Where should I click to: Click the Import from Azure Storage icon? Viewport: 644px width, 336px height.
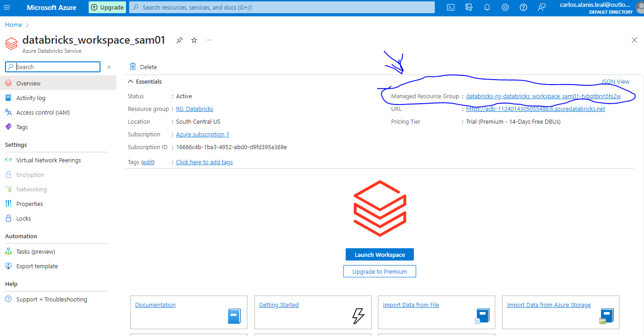click(606, 316)
